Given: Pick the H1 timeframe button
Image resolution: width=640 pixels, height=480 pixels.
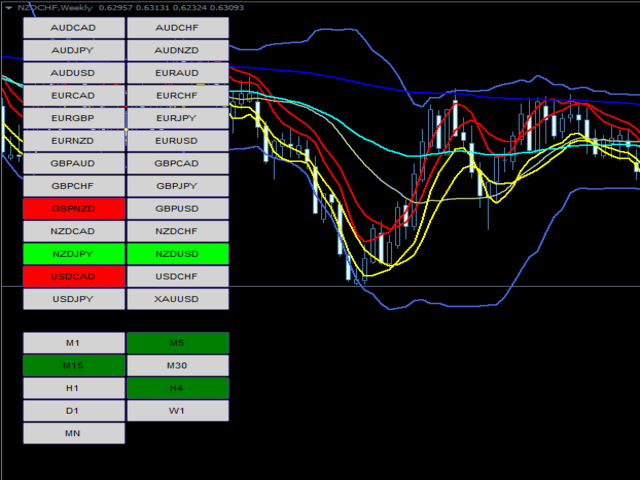Looking at the screenshot, I should [x=74, y=388].
